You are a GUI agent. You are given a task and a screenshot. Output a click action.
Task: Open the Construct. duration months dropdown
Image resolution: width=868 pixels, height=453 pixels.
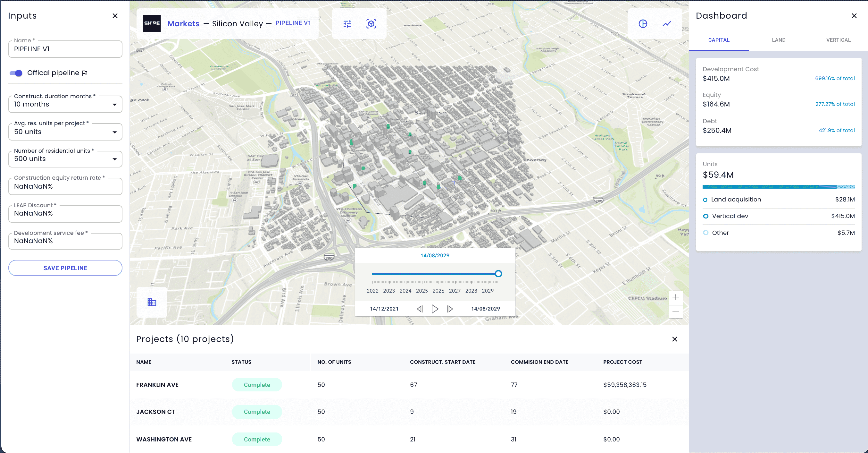(114, 104)
